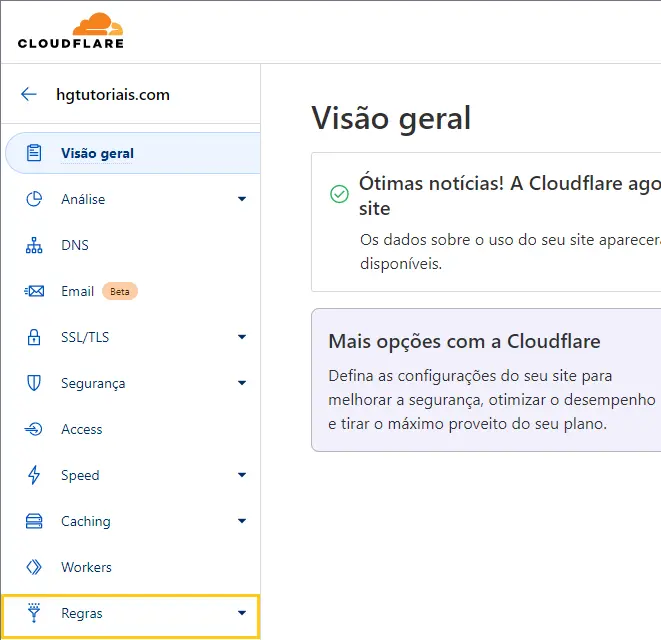Click the Speed lightning bolt icon

(34, 475)
